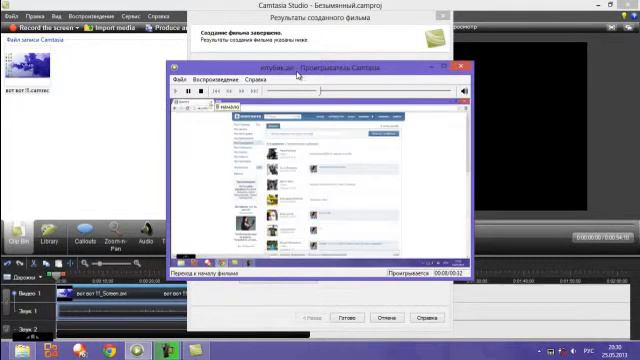Switch to the Library tab
The width and height of the screenshot is (640, 360).
[x=49, y=234]
